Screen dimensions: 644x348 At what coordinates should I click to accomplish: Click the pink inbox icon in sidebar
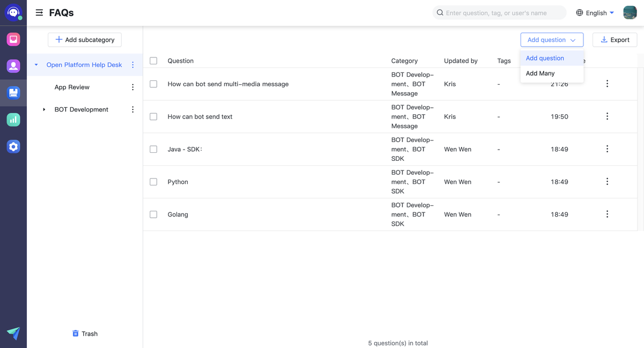pos(13,39)
